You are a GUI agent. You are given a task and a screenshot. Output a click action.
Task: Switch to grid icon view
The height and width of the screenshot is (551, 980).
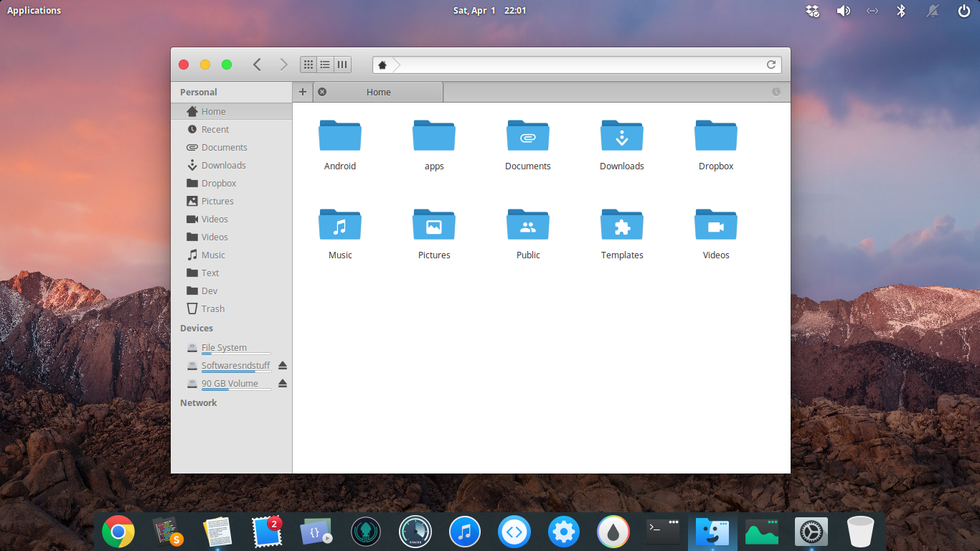308,65
